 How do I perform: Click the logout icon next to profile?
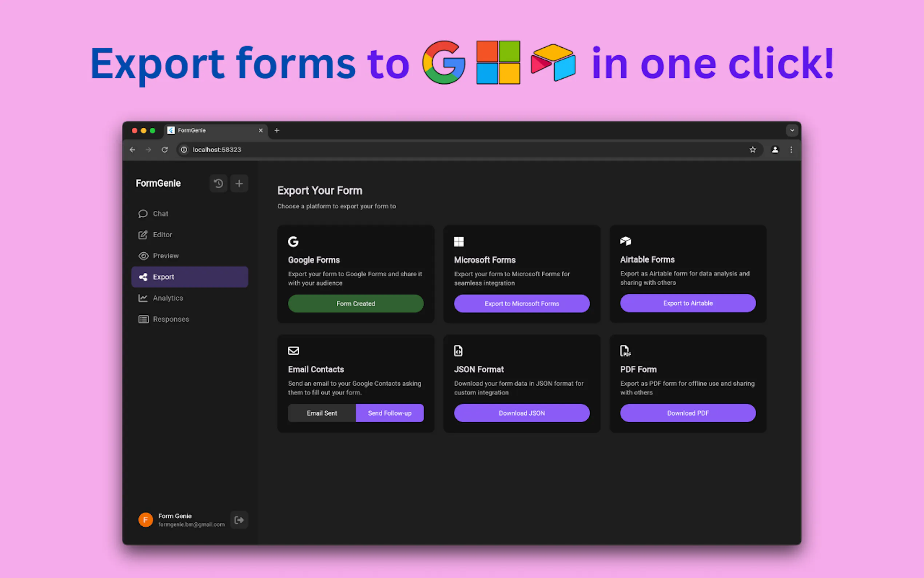tap(239, 520)
